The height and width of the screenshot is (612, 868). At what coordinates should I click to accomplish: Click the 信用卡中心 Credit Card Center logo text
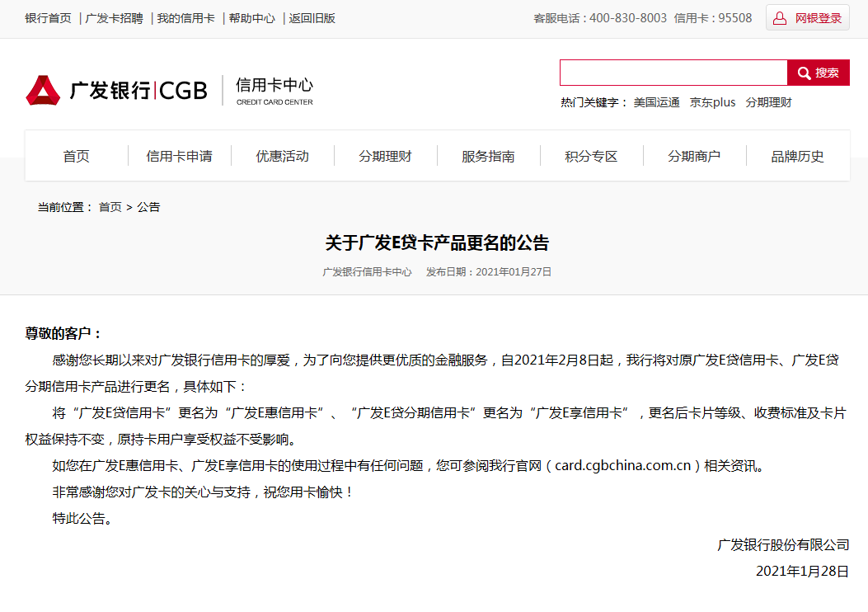click(x=274, y=90)
